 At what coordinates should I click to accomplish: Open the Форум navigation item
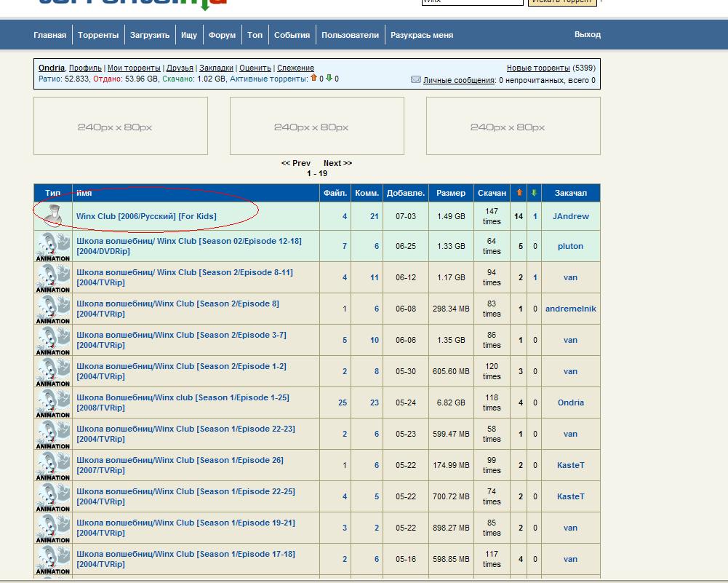point(222,35)
